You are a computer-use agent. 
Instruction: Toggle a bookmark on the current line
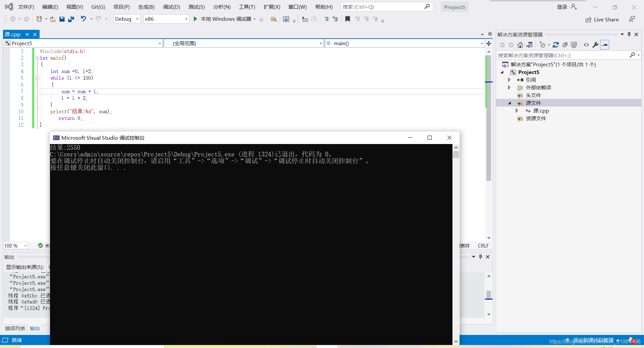click(347, 19)
